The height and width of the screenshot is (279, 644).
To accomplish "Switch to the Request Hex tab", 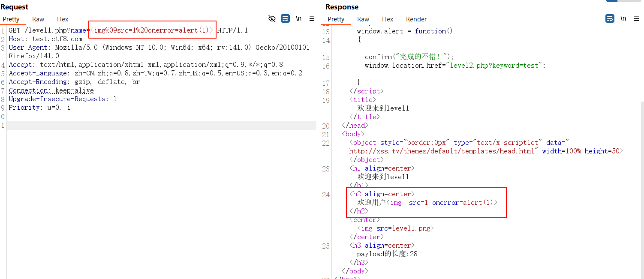I will pos(63,19).
